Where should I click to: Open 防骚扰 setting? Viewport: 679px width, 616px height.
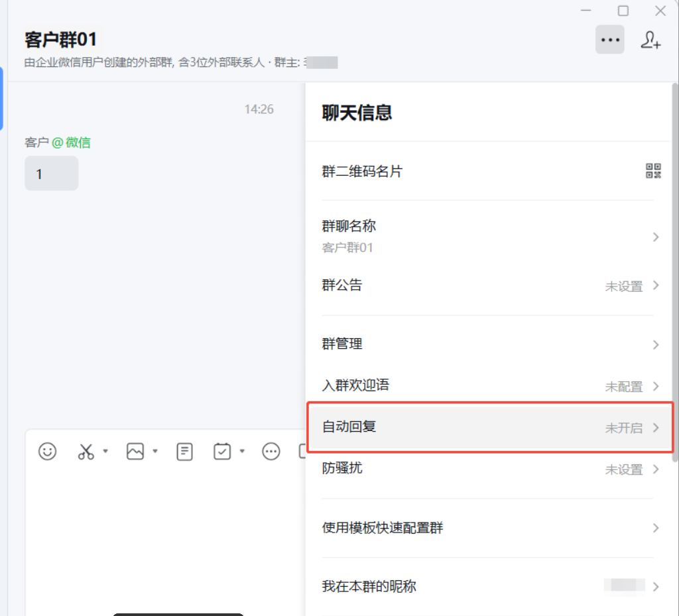487,469
